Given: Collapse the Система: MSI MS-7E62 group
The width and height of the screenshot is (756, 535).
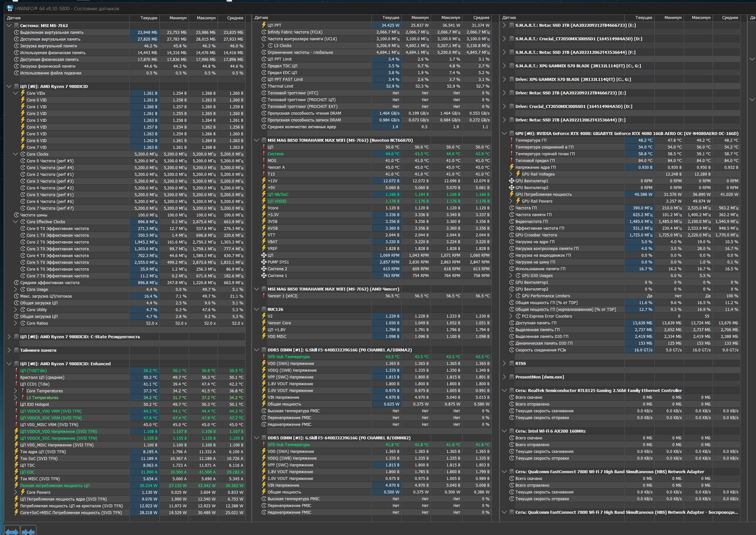Looking at the screenshot, I should (9, 26).
